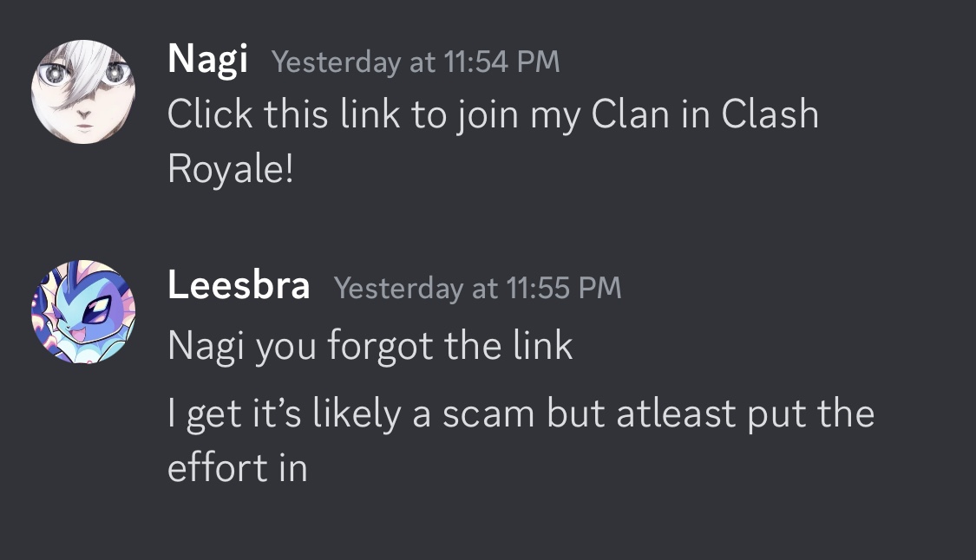Select Nagi's message starting "Click this link"
The height and width of the screenshot is (560, 976).
click(492, 114)
